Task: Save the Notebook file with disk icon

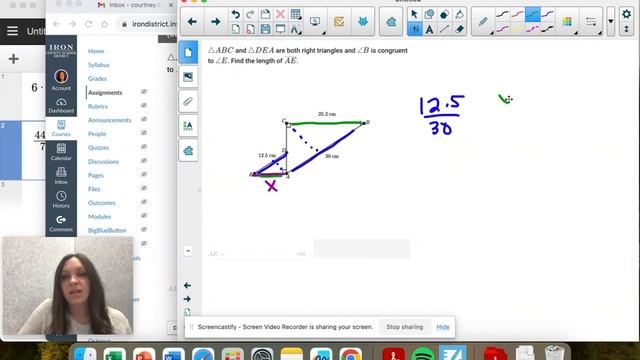Action: pyautogui.click(x=265, y=29)
